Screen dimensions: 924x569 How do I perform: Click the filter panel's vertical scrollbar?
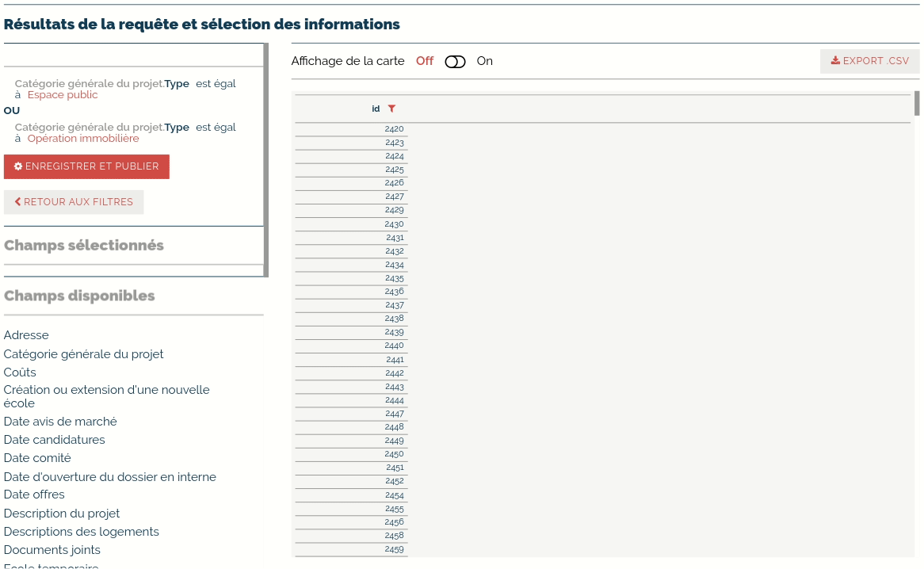pos(265,158)
